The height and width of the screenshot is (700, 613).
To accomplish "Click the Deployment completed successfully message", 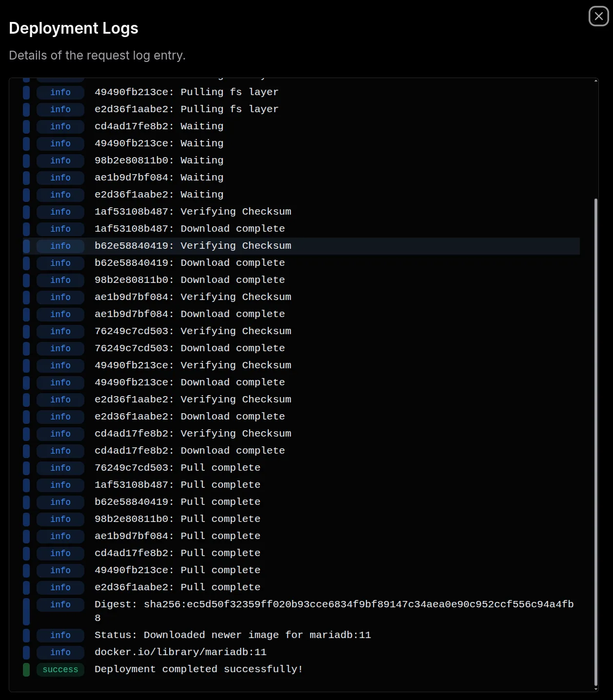I will point(198,669).
